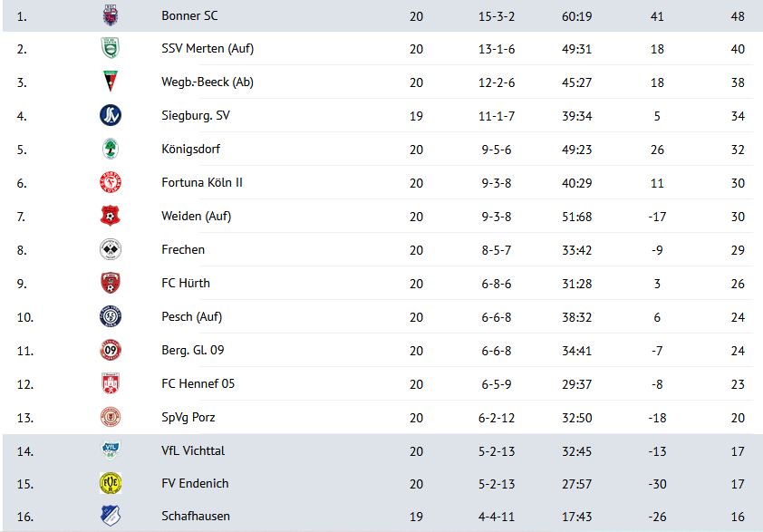Click the Weiden red football badge

111,216
